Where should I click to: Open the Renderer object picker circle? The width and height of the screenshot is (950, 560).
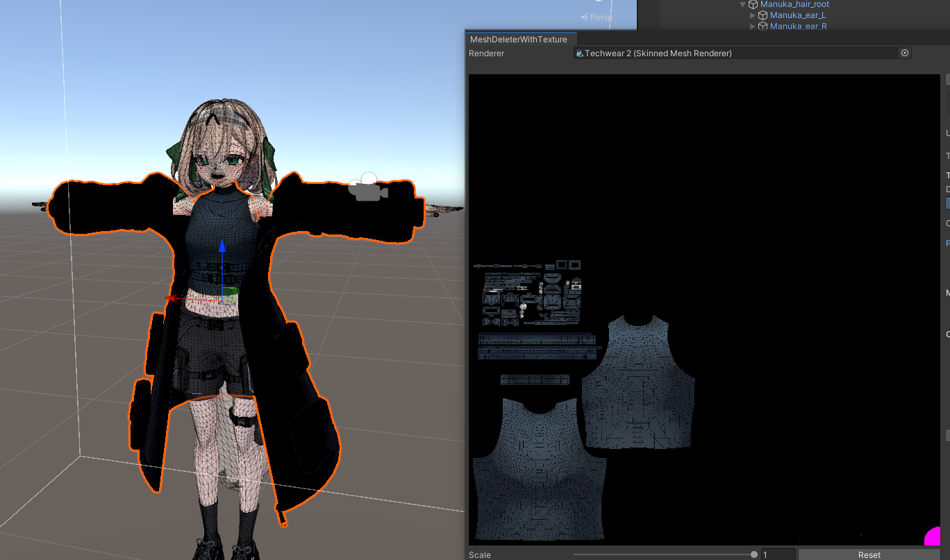click(x=904, y=53)
